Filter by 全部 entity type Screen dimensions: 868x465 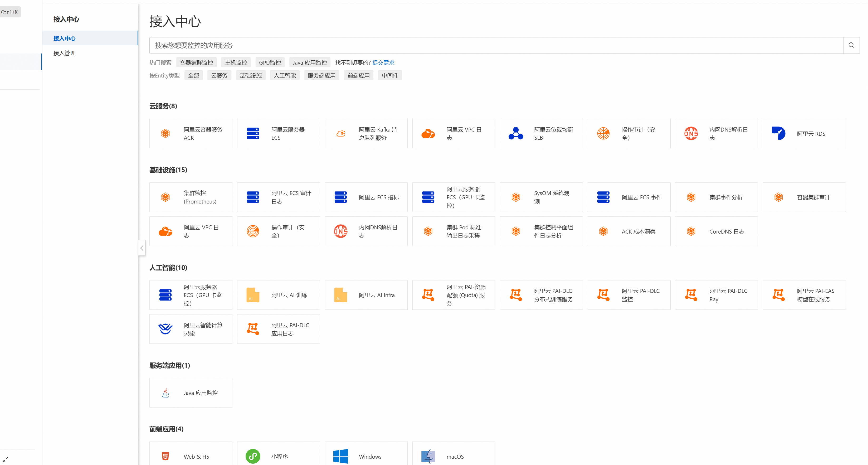click(x=193, y=76)
